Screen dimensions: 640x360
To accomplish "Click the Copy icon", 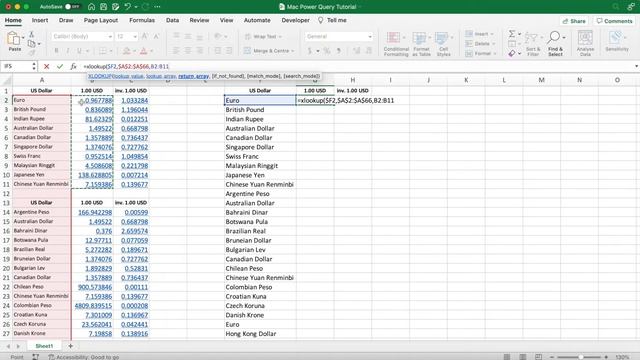I will click(x=31, y=43).
